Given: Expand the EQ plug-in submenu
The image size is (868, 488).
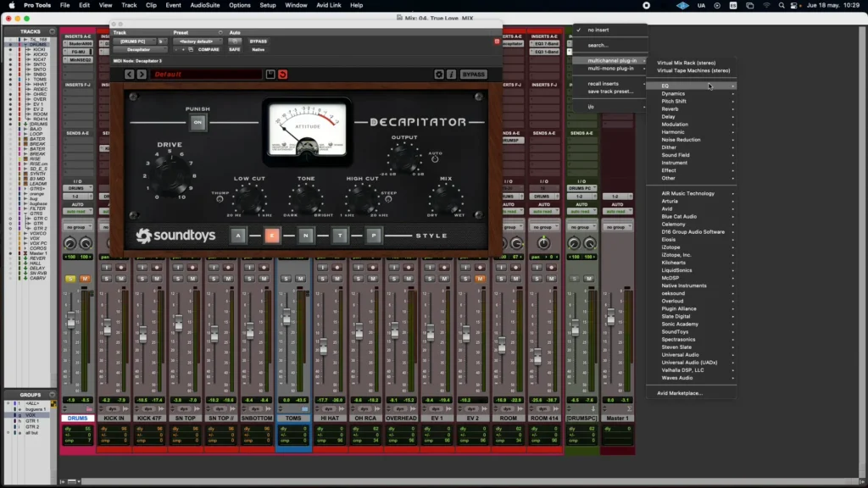Looking at the screenshot, I should pyautogui.click(x=692, y=86).
